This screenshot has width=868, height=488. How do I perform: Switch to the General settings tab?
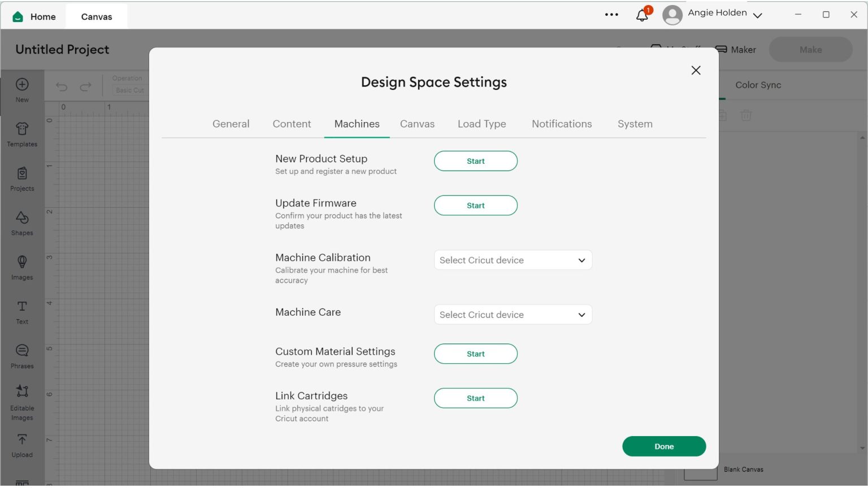point(231,124)
